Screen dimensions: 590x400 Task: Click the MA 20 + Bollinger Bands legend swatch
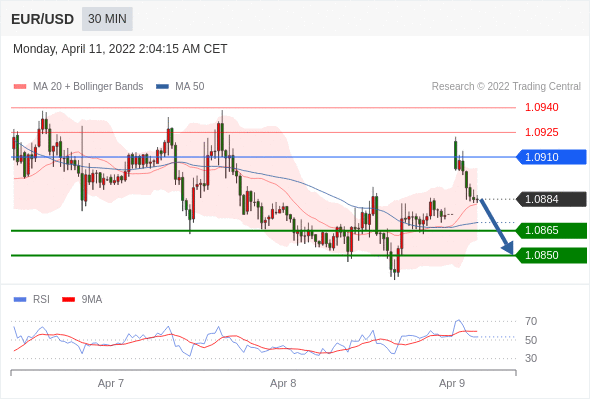click(20, 87)
